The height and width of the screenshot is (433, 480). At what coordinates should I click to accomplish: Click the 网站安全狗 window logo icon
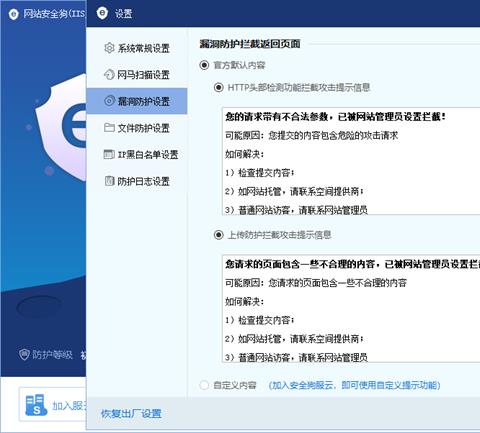(13, 14)
